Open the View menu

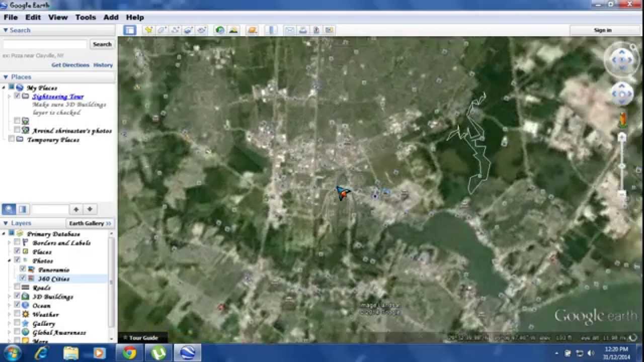point(58,17)
